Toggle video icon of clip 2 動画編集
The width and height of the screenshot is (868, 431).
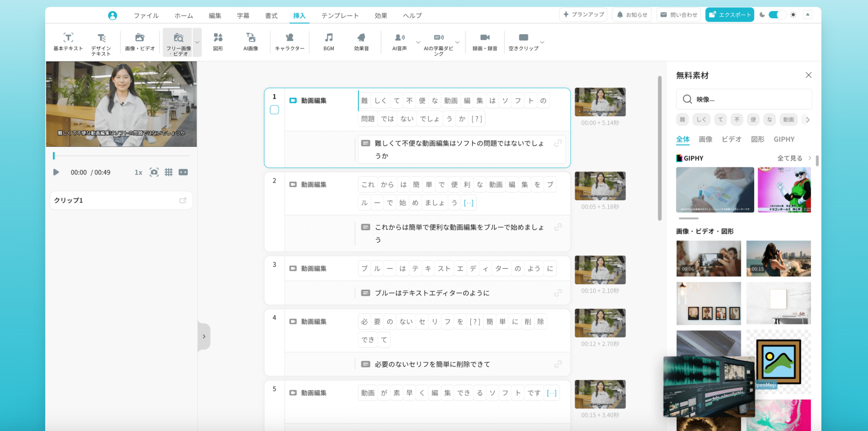293,184
